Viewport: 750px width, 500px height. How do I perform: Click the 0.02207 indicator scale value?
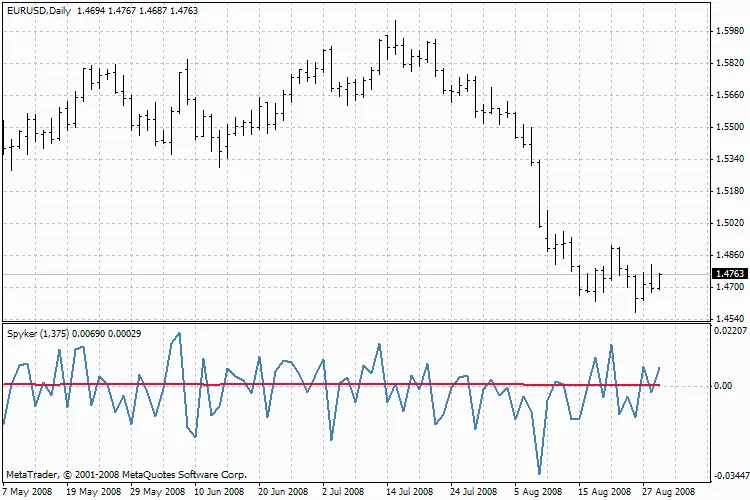(x=731, y=330)
